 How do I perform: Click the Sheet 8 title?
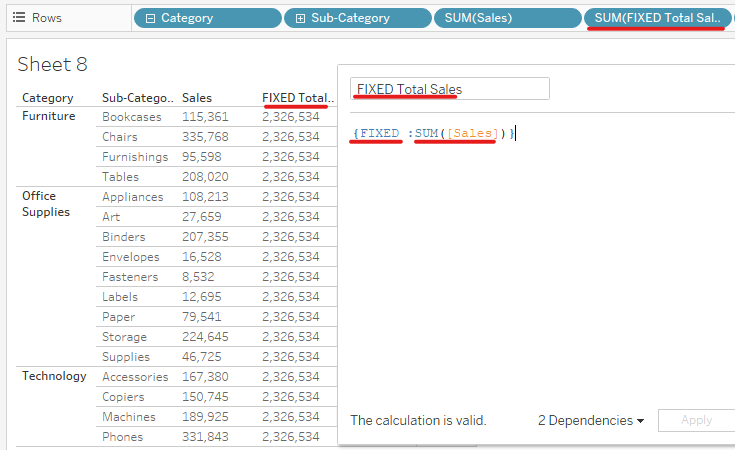click(52, 65)
